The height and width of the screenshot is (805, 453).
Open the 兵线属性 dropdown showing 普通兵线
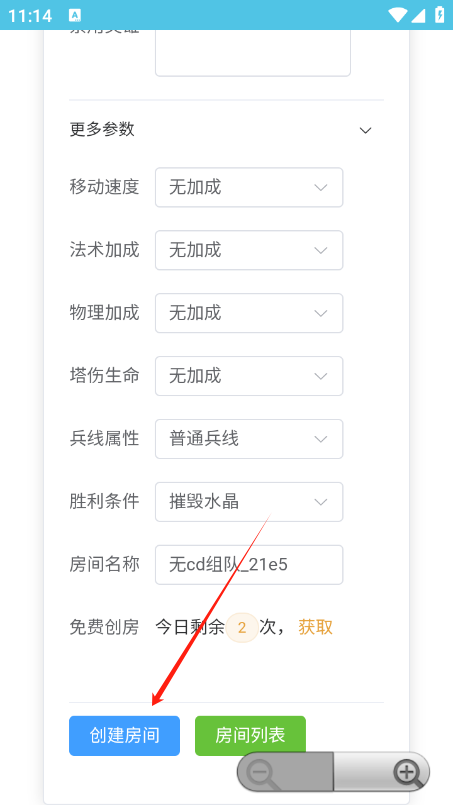point(249,439)
